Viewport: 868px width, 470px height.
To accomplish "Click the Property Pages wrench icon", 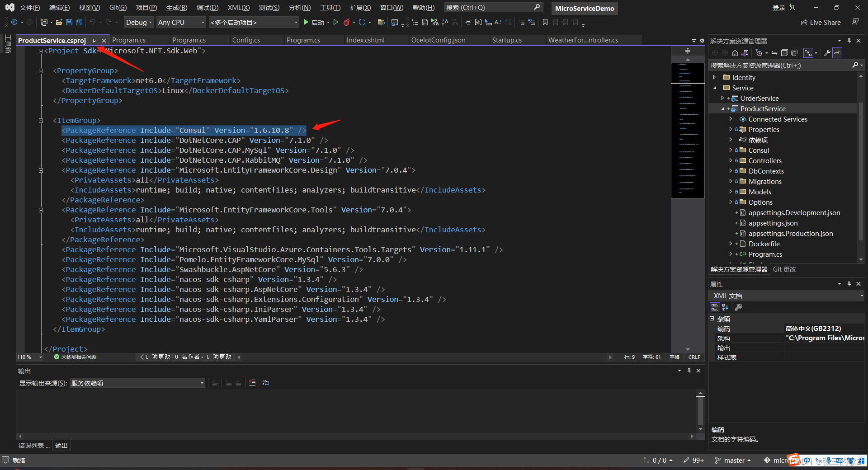I will (x=738, y=307).
